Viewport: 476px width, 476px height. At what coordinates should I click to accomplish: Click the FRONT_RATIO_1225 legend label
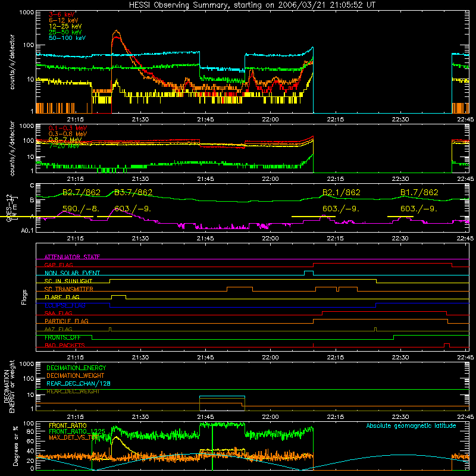point(77,431)
